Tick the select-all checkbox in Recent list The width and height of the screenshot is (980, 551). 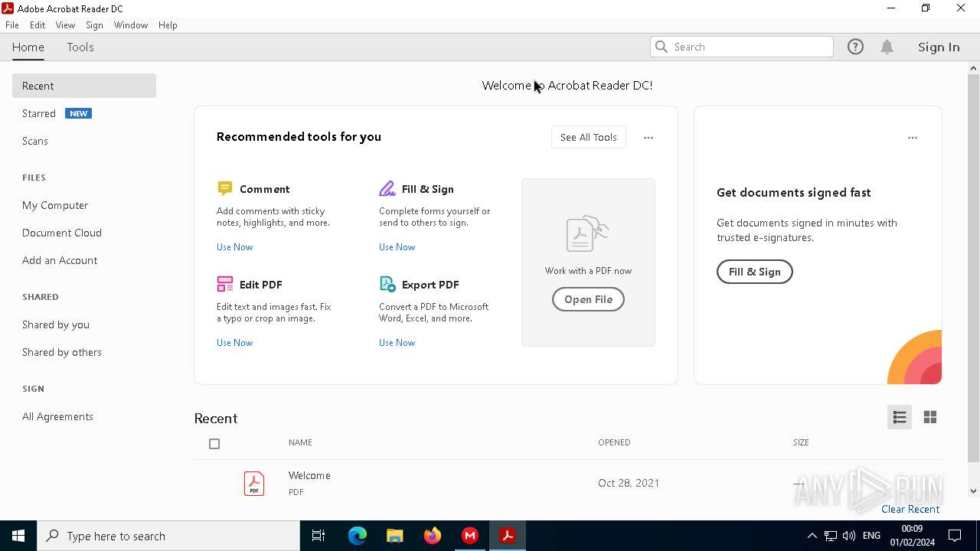pyautogui.click(x=214, y=444)
